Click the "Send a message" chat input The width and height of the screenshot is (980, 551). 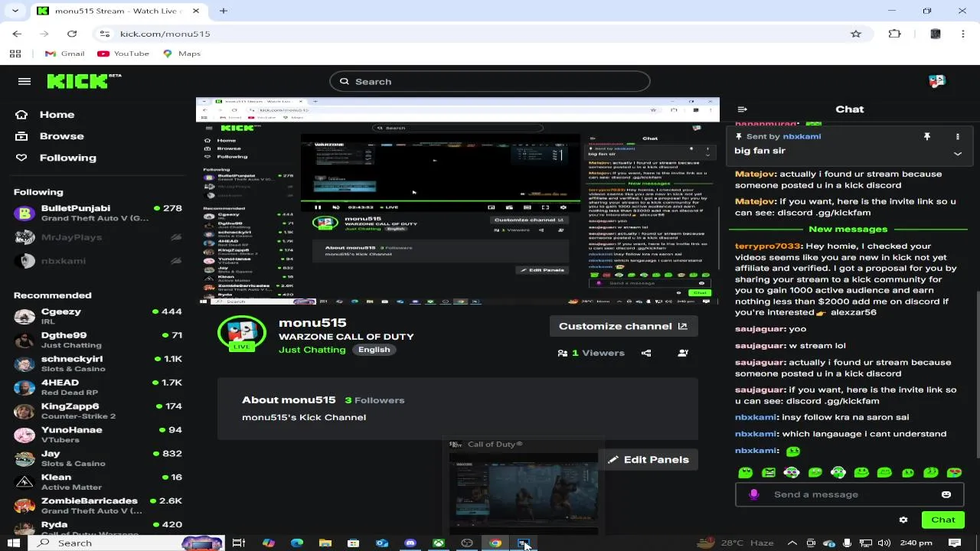point(848,494)
